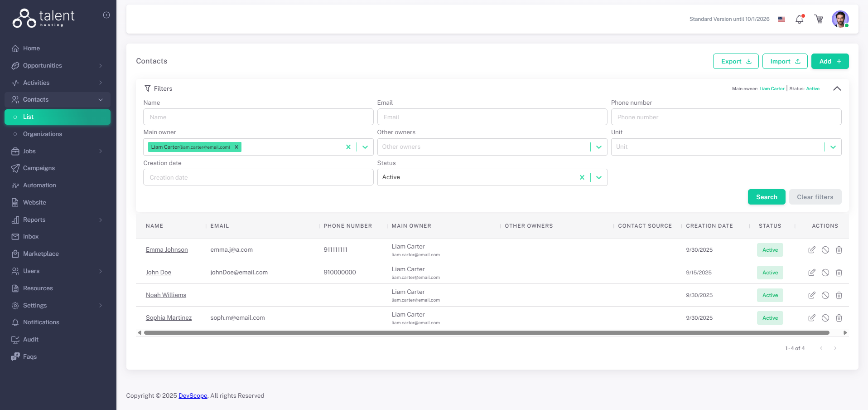Remove Liam Carter tag from Main owner
This screenshot has width=868, height=410.
(x=236, y=147)
